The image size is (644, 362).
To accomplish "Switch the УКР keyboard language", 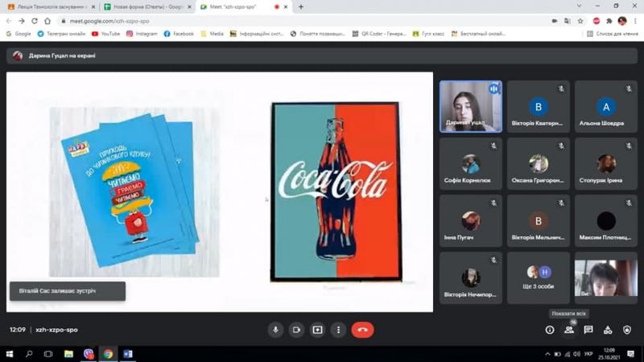I will (x=588, y=354).
